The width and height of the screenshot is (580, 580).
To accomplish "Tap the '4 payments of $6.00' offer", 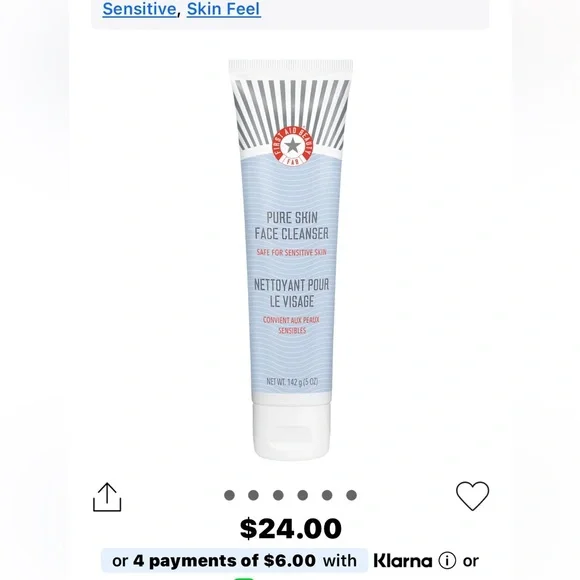I will (x=225, y=561).
